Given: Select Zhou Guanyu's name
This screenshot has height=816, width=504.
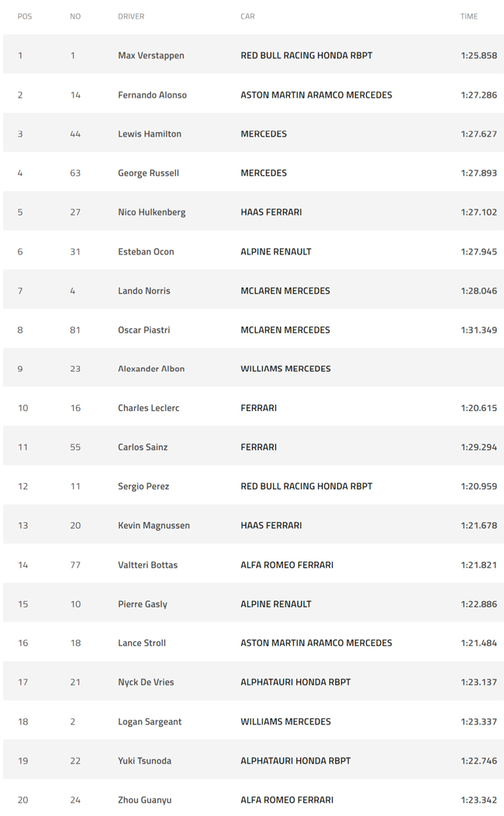Looking at the screenshot, I should [x=144, y=800].
